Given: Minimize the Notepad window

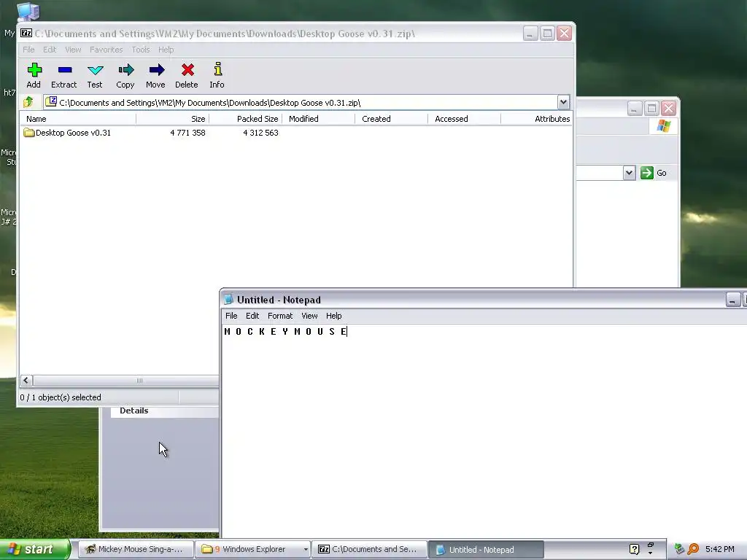Looking at the screenshot, I should [732, 300].
